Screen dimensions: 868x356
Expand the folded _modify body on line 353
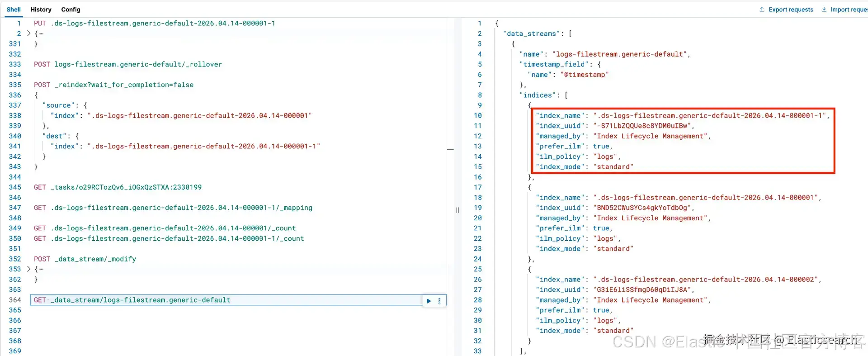(28, 269)
